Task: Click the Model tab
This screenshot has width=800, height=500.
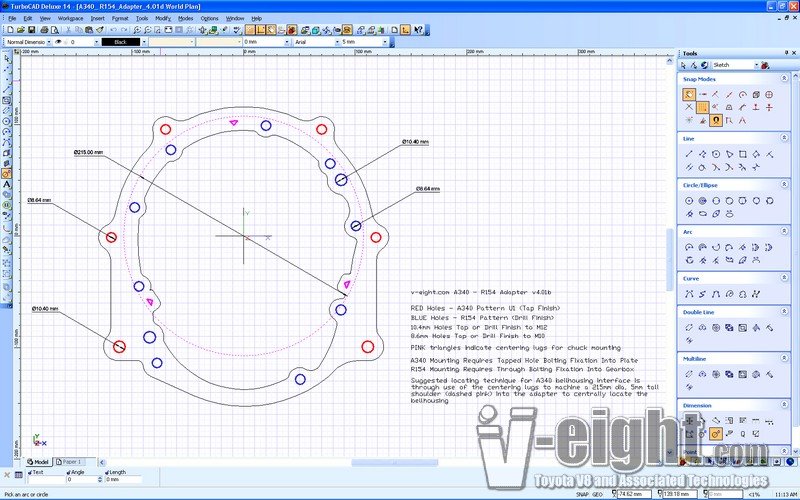Action: pyautogui.click(x=38, y=462)
